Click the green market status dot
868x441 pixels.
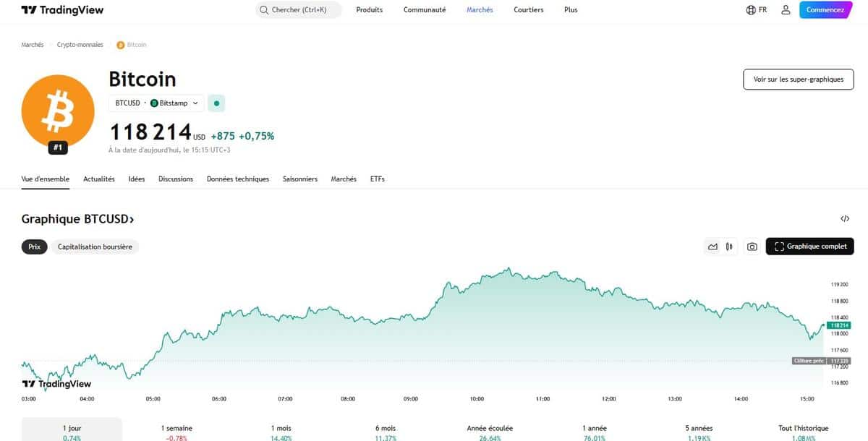click(x=216, y=103)
